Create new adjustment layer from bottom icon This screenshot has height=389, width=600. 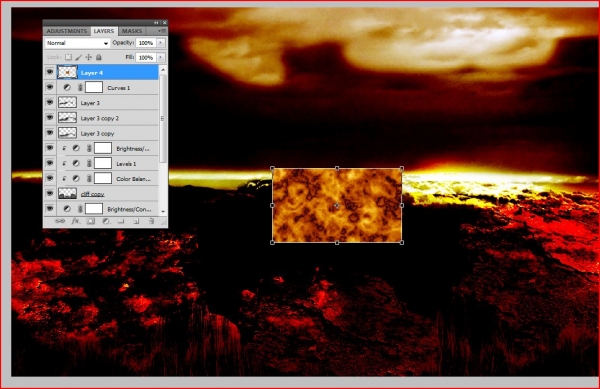coord(106,221)
